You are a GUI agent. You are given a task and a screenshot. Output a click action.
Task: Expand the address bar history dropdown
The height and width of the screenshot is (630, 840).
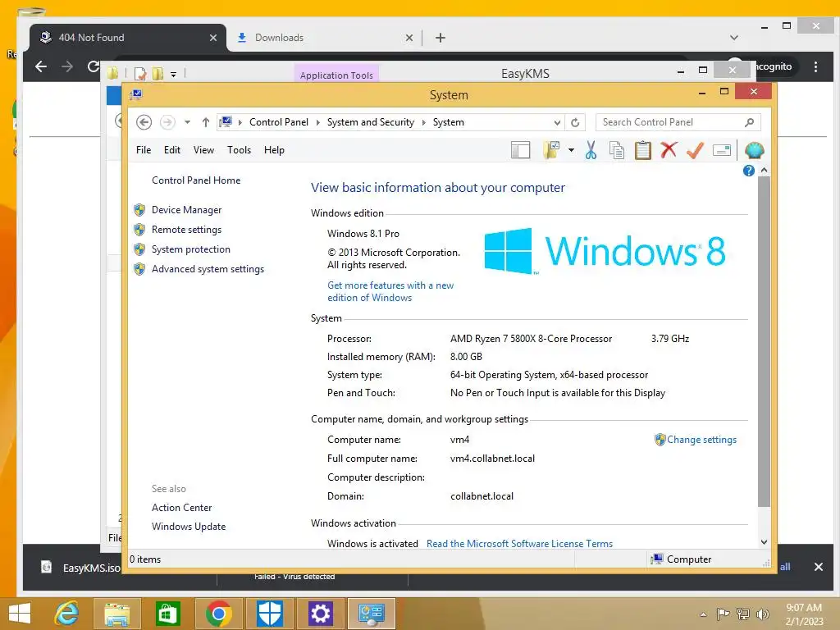coord(557,123)
